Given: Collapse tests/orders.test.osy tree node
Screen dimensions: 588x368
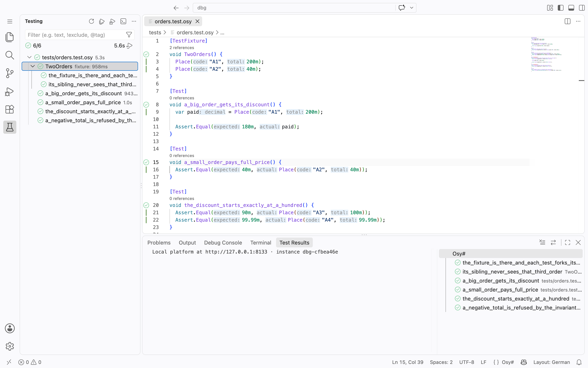Looking at the screenshot, I should coord(29,57).
